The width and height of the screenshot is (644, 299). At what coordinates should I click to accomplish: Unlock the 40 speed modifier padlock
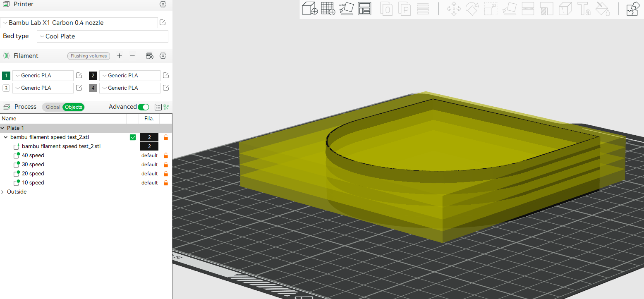[165, 155]
